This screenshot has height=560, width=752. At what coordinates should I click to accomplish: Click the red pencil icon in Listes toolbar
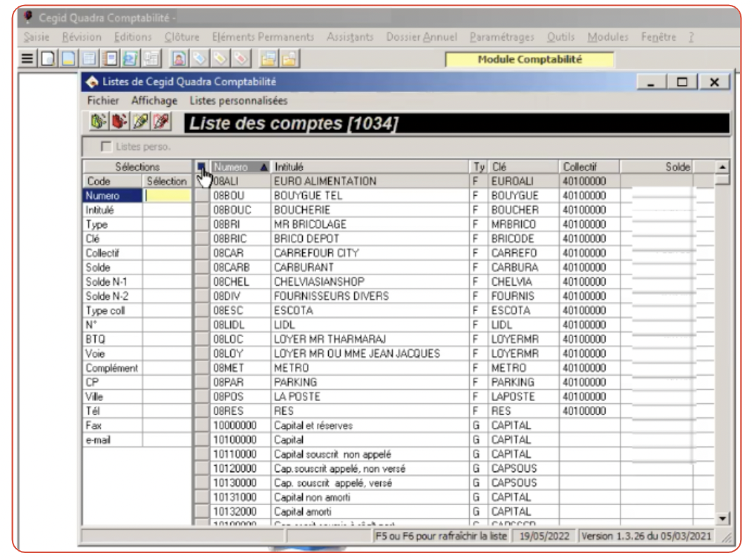(162, 122)
